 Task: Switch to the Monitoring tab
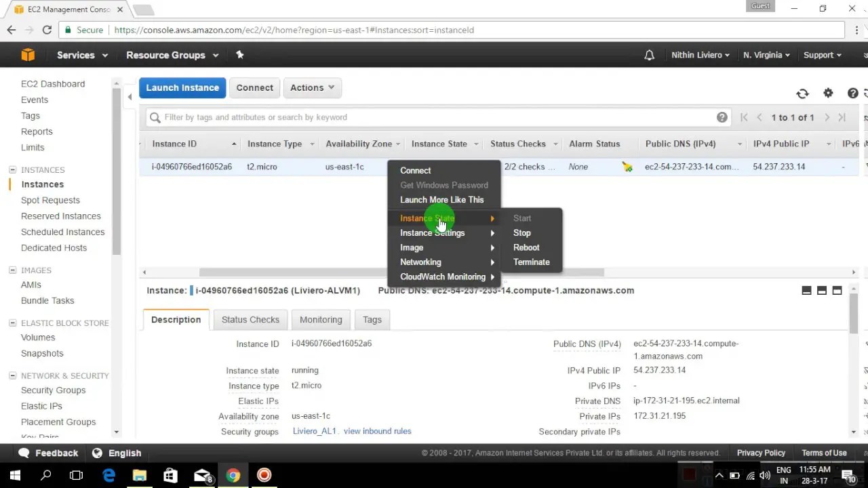point(320,319)
